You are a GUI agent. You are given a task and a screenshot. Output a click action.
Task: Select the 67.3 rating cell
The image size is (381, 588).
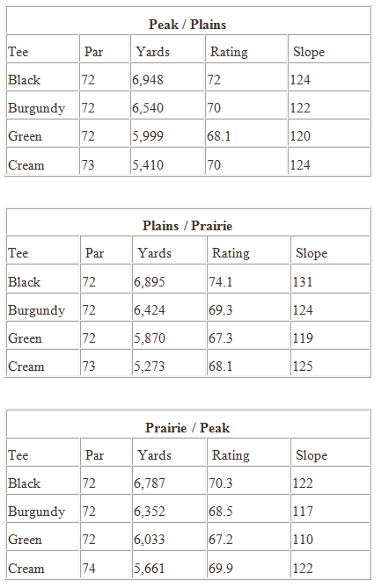(x=221, y=338)
